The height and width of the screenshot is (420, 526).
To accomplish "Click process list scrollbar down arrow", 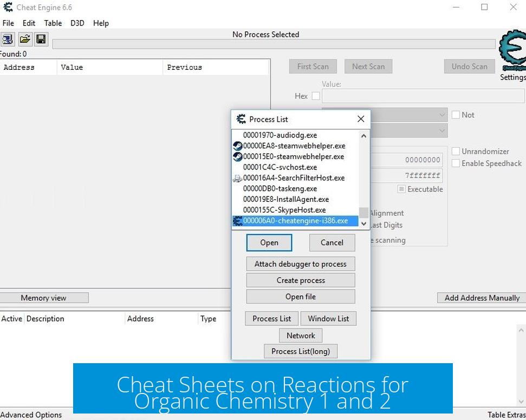I will [363, 224].
